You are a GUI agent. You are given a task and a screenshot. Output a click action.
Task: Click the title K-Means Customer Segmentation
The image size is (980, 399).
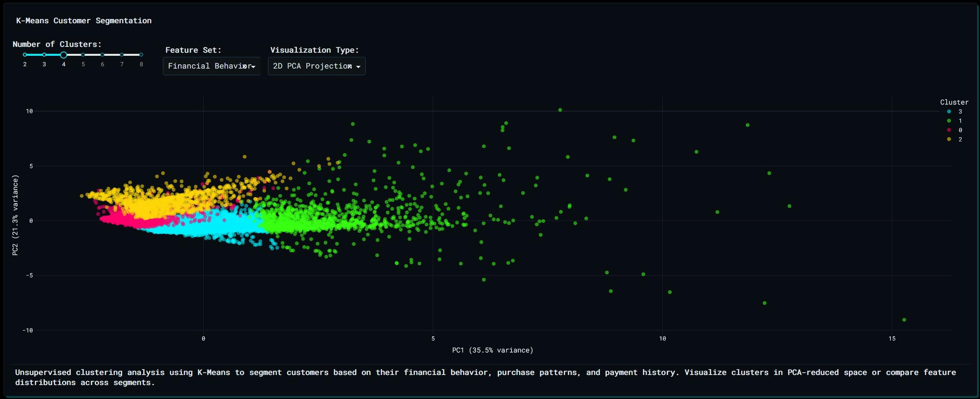tap(83, 21)
